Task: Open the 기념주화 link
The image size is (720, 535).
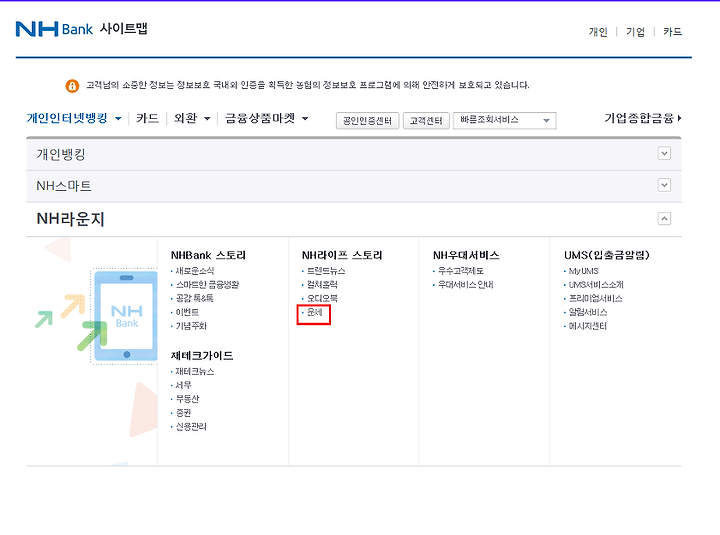Action: [191, 326]
